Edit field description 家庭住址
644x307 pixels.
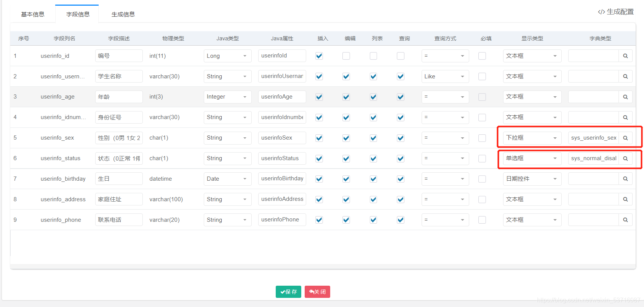tap(119, 199)
